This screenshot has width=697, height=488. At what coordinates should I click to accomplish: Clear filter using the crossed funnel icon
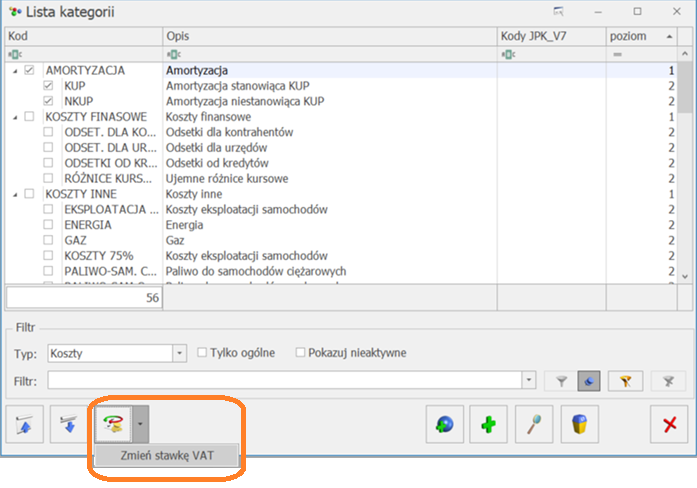click(669, 381)
